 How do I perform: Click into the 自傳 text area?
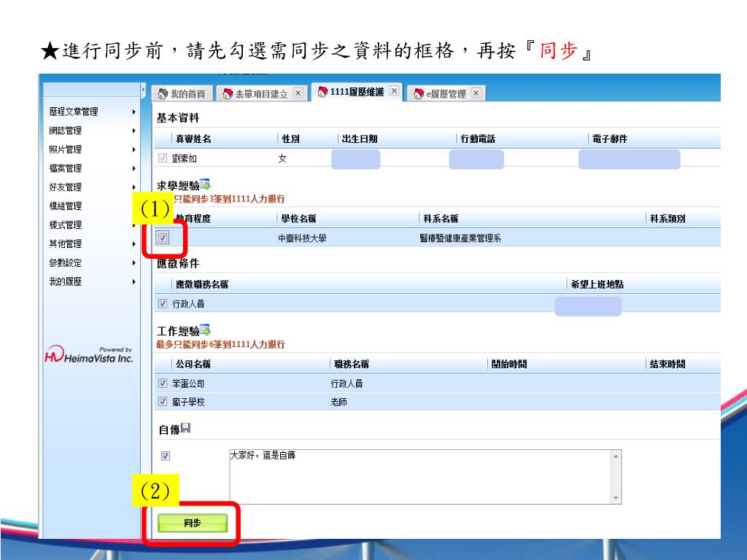(x=419, y=476)
